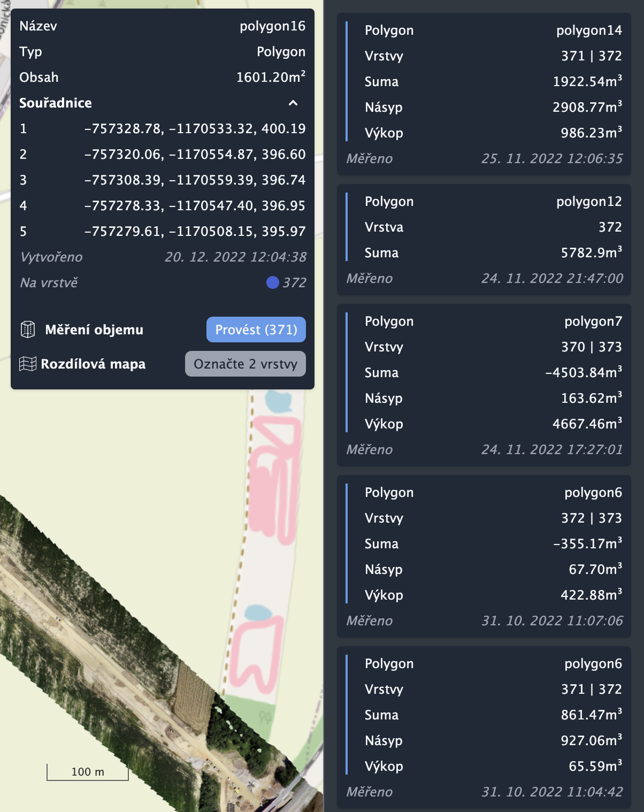Click coordinate row 5 with elevation 395.97
The height and width of the screenshot is (812, 644).
(162, 231)
